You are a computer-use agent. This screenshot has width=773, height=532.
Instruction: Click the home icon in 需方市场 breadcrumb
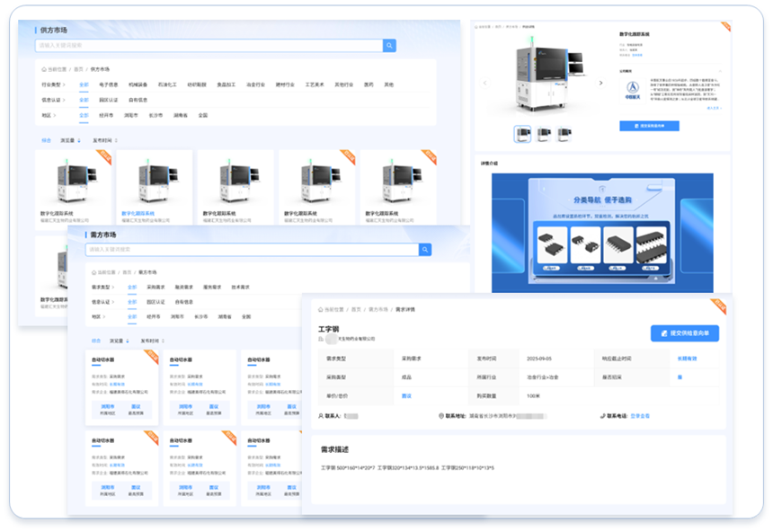tap(94, 272)
